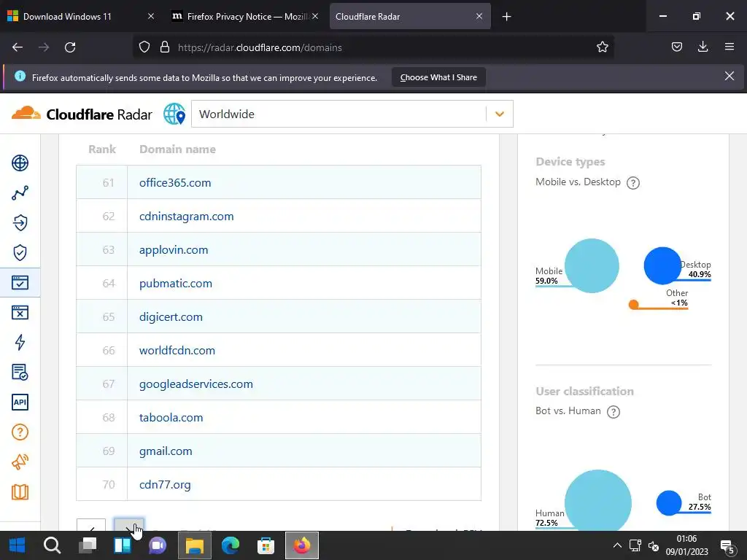Click the Worldwide location combo box
This screenshot has width=747, height=560.
coord(352,114)
